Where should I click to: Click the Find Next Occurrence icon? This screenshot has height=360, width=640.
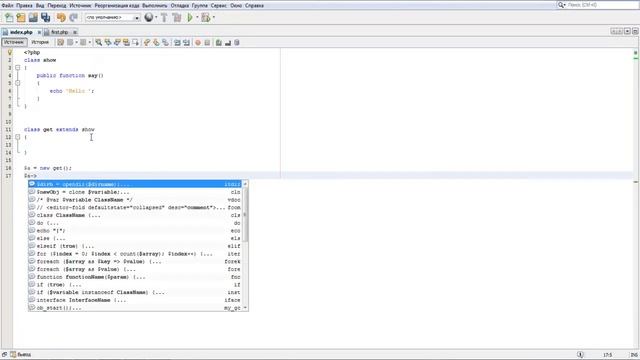pyautogui.click(x=117, y=42)
